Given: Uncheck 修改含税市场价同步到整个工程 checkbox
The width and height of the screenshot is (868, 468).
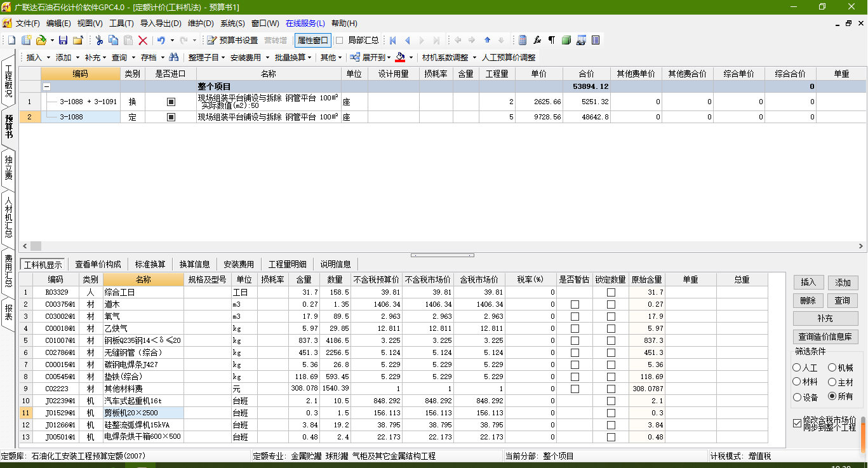Looking at the screenshot, I should tap(798, 424).
